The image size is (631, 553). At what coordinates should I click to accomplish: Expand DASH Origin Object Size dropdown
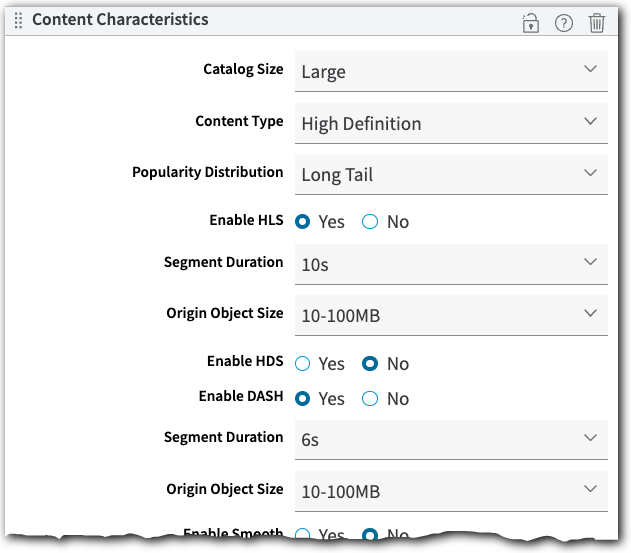(x=450, y=491)
